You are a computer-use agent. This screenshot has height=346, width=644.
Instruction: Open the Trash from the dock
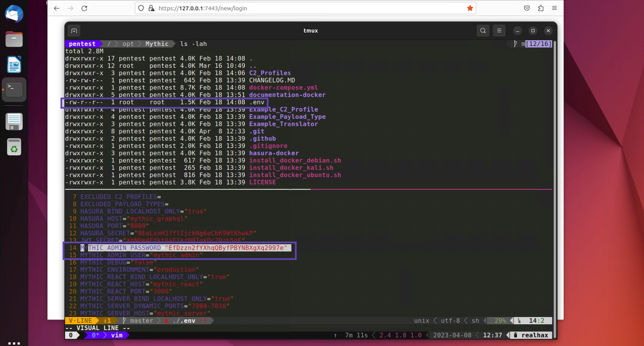coord(14,148)
